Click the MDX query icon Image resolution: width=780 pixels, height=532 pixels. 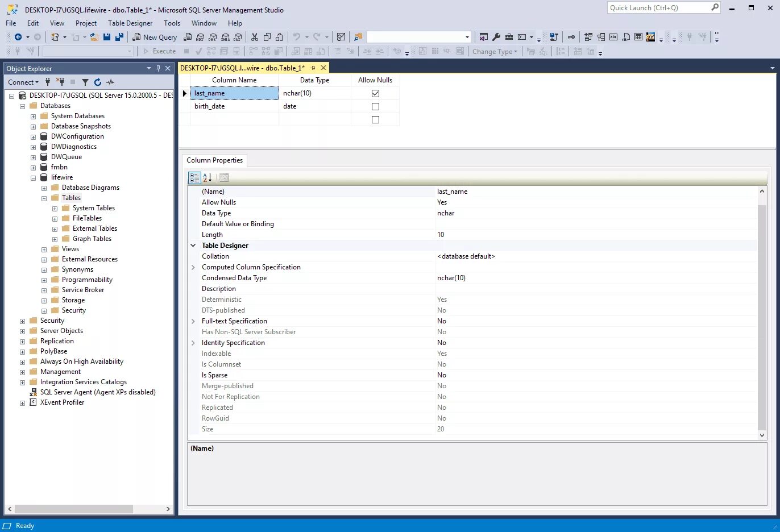pyautogui.click(x=200, y=37)
